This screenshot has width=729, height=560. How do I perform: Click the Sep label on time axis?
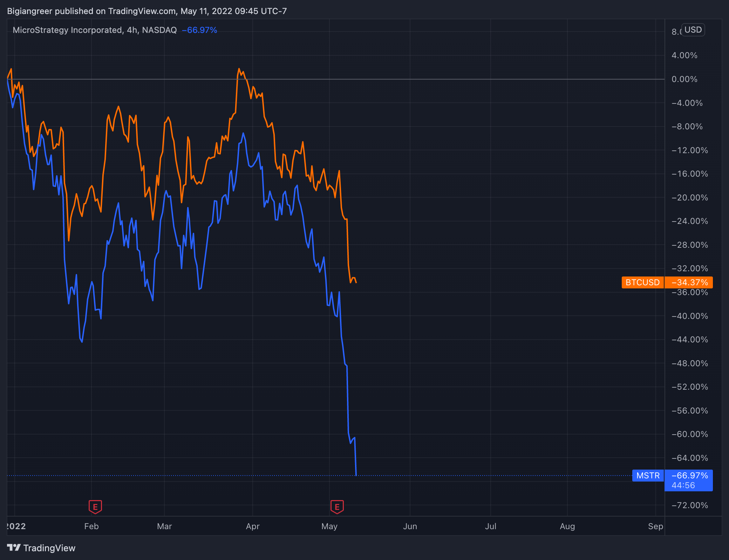coord(655,526)
